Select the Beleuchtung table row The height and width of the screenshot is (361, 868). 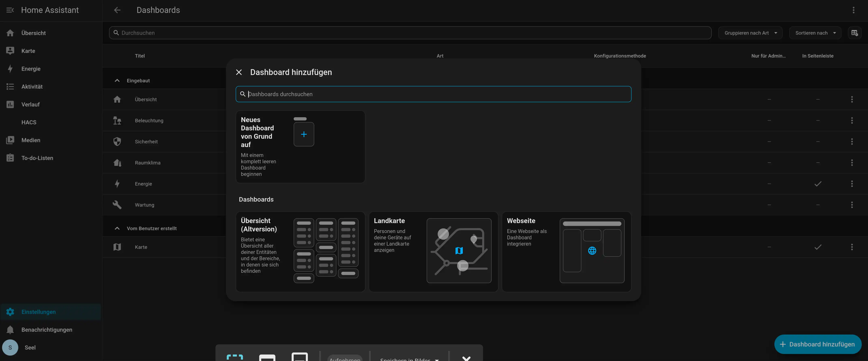pos(485,120)
